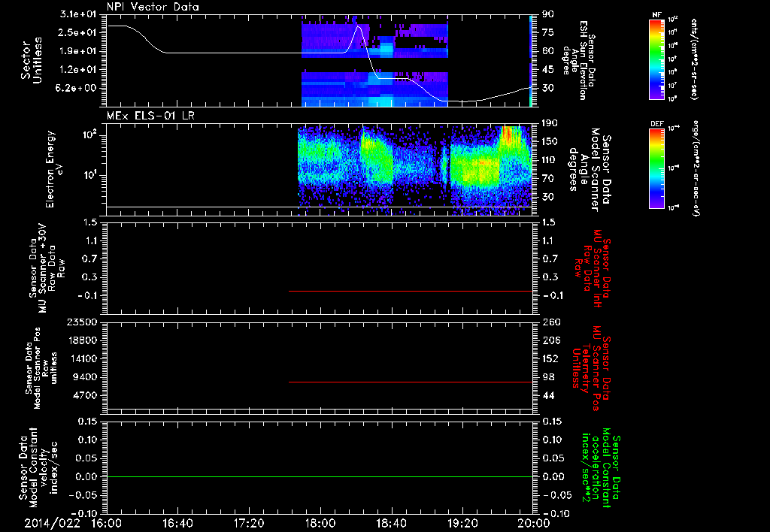
Task: Select the "NPI Vector Data" panel title
Action: click(x=153, y=7)
